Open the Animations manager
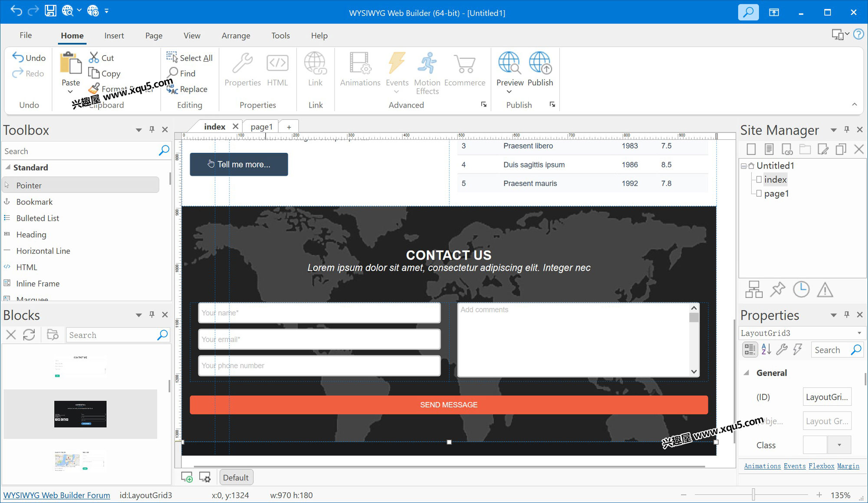Image resolution: width=868 pixels, height=503 pixels. point(360,69)
